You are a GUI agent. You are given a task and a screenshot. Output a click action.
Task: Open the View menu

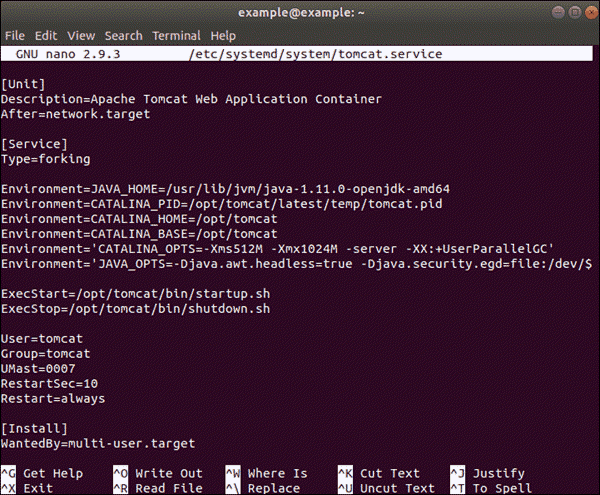pos(81,36)
